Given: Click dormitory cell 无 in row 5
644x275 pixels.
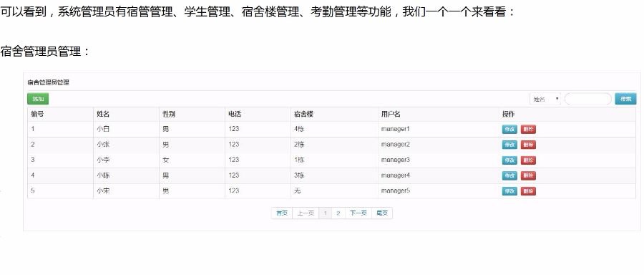Looking at the screenshot, I should [x=298, y=191].
